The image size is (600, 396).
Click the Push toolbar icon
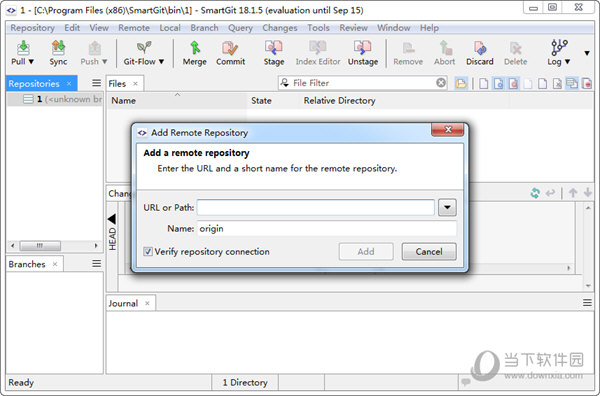pyautogui.click(x=94, y=49)
